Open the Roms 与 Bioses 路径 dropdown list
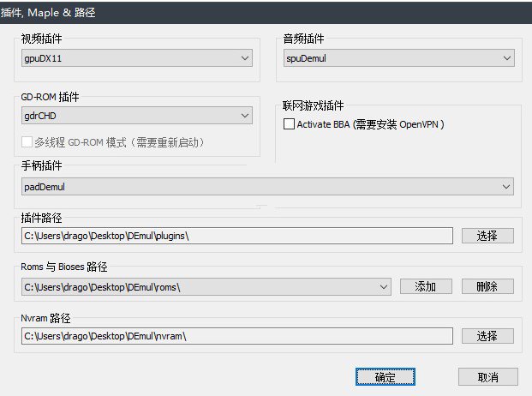The height and width of the screenshot is (396, 532). click(x=206, y=287)
